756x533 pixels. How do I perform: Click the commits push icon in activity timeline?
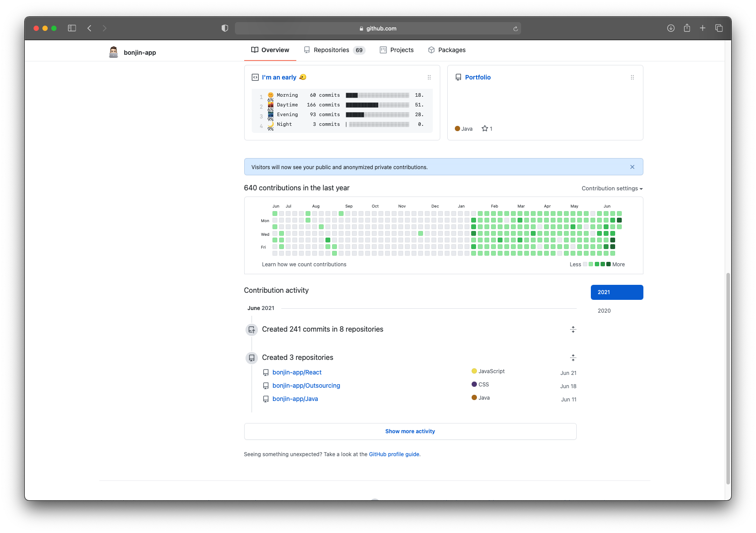pyautogui.click(x=252, y=329)
